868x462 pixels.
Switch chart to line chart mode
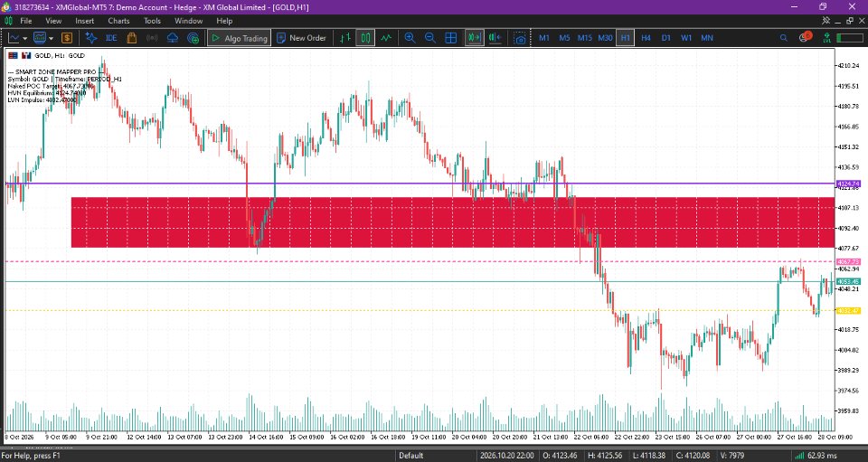386,38
